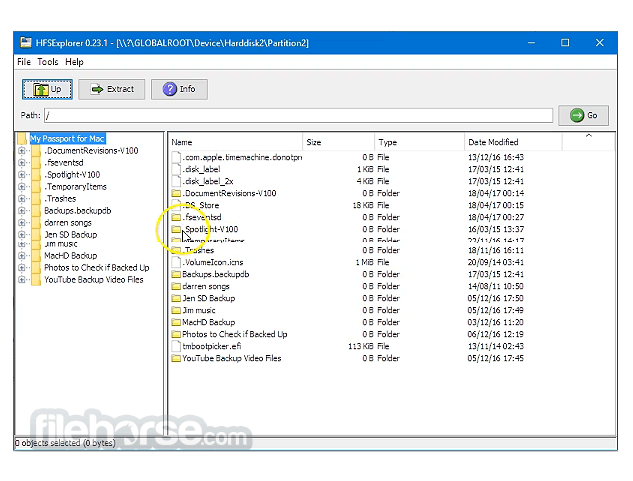
Task: Click folder icon of darren songs in file list
Action: click(176, 286)
